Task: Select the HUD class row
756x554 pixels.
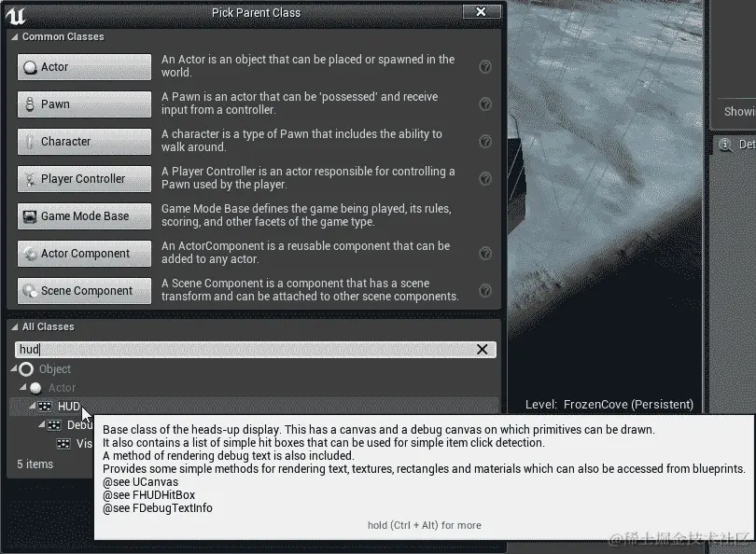Action: click(254, 407)
